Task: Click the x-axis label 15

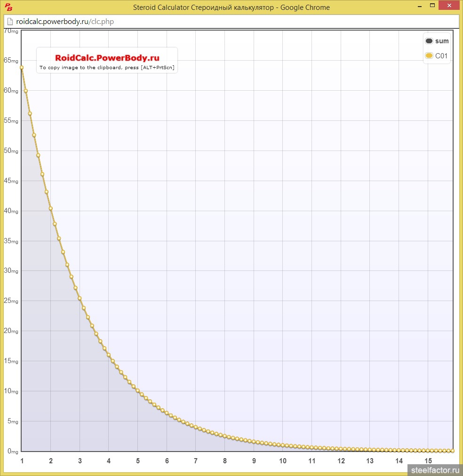Action: (x=428, y=461)
